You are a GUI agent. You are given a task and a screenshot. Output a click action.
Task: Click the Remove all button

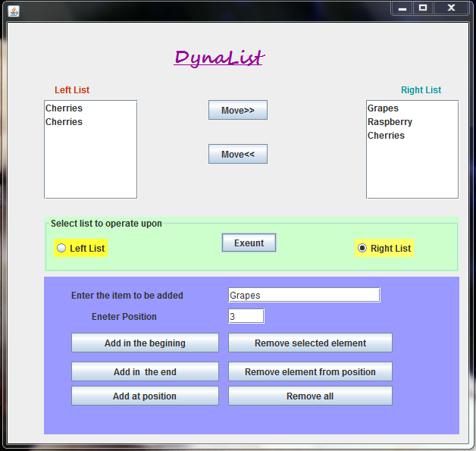click(310, 396)
